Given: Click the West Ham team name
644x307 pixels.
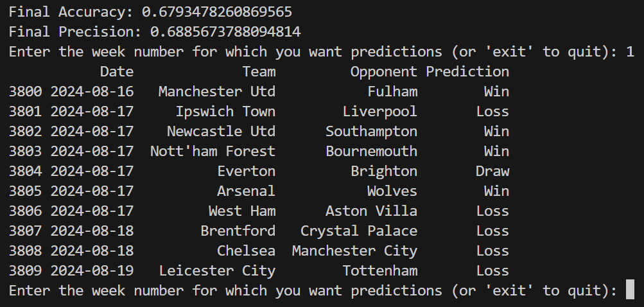Looking at the screenshot, I should 242,211.
